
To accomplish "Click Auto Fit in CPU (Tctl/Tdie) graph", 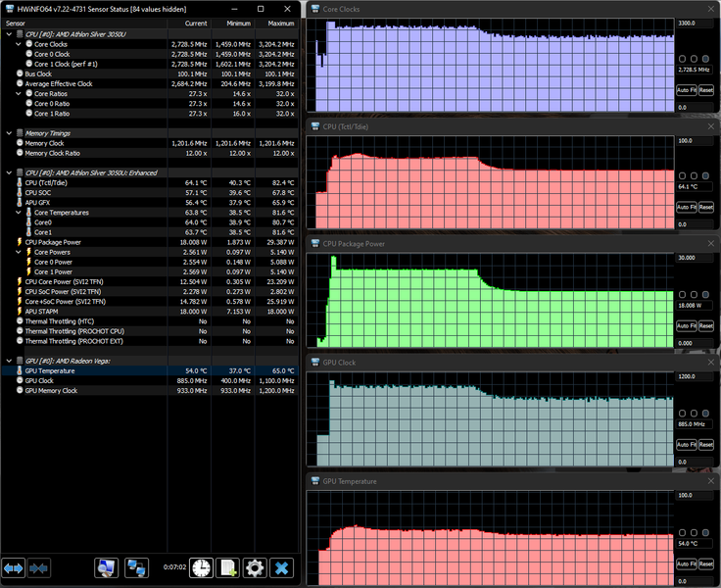I will 687,207.
